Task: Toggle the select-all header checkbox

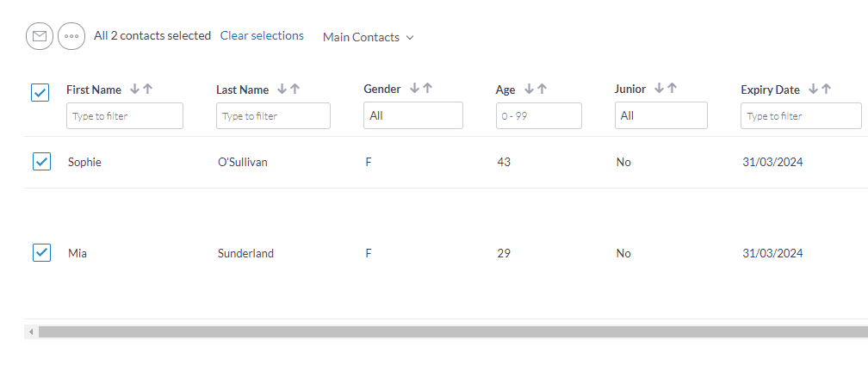Action: [40, 92]
